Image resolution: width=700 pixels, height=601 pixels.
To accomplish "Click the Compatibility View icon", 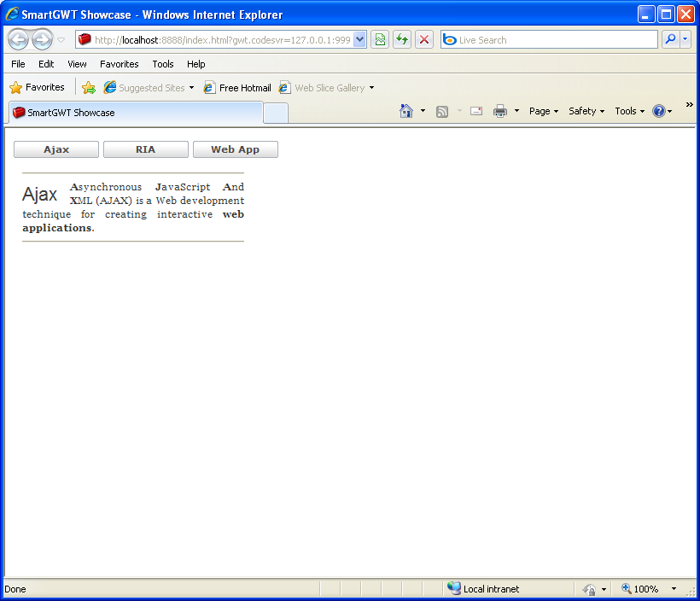I will (x=379, y=39).
